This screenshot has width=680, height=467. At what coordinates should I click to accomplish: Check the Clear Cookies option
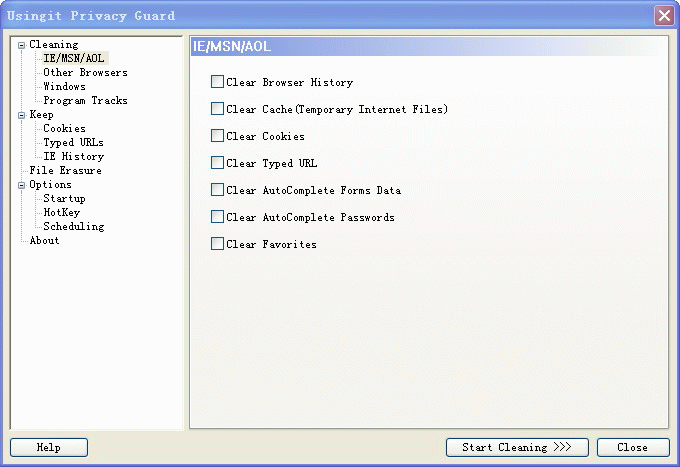tap(217, 136)
